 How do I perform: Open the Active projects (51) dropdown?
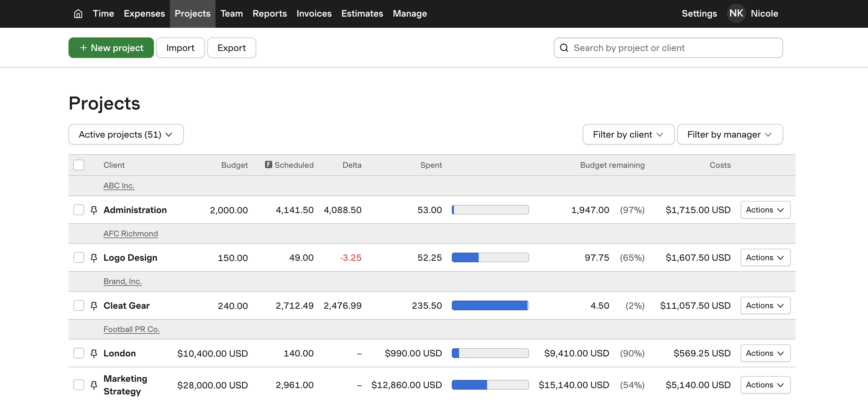[x=126, y=134]
